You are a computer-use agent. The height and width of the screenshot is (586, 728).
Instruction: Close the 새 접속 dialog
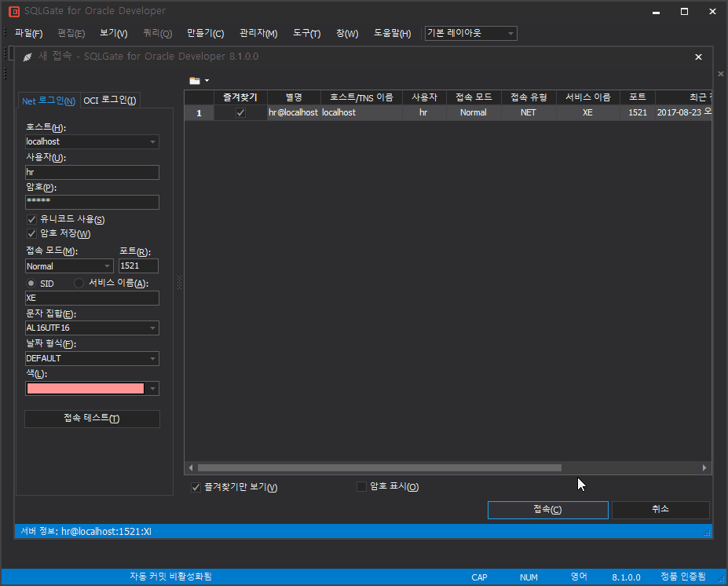pos(698,57)
